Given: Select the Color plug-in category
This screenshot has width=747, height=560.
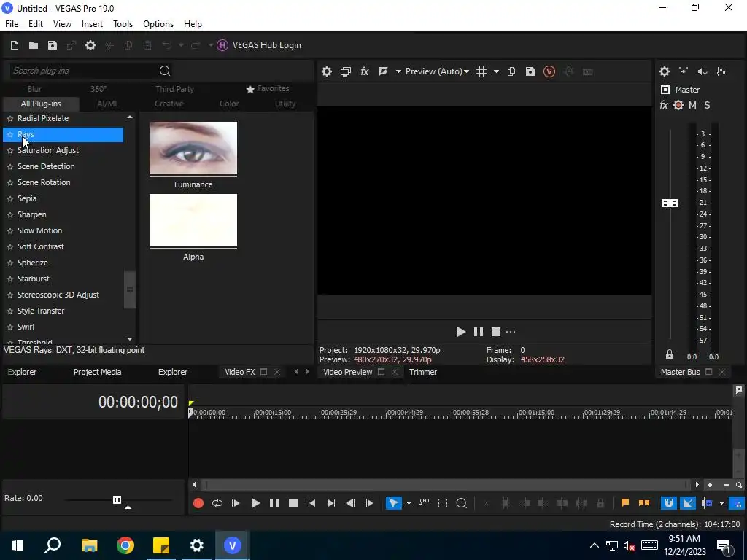Looking at the screenshot, I should pyautogui.click(x=229, y=104).
